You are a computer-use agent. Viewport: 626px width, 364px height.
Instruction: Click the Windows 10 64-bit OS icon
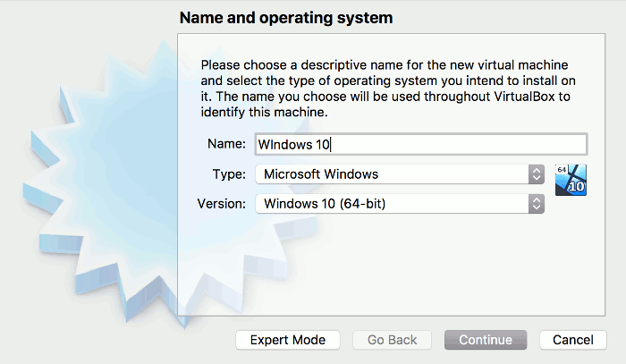point(571,180)
